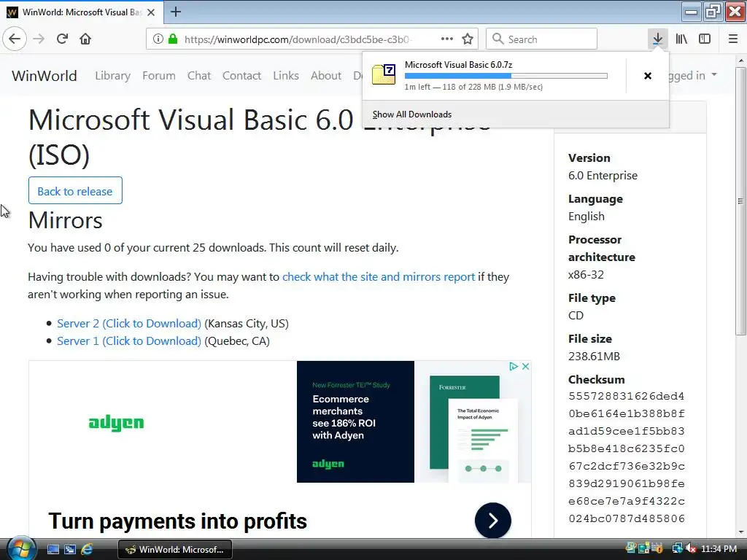View site information icon in address bar
This screenshot has height=560, width=747.
coord(158,39)
